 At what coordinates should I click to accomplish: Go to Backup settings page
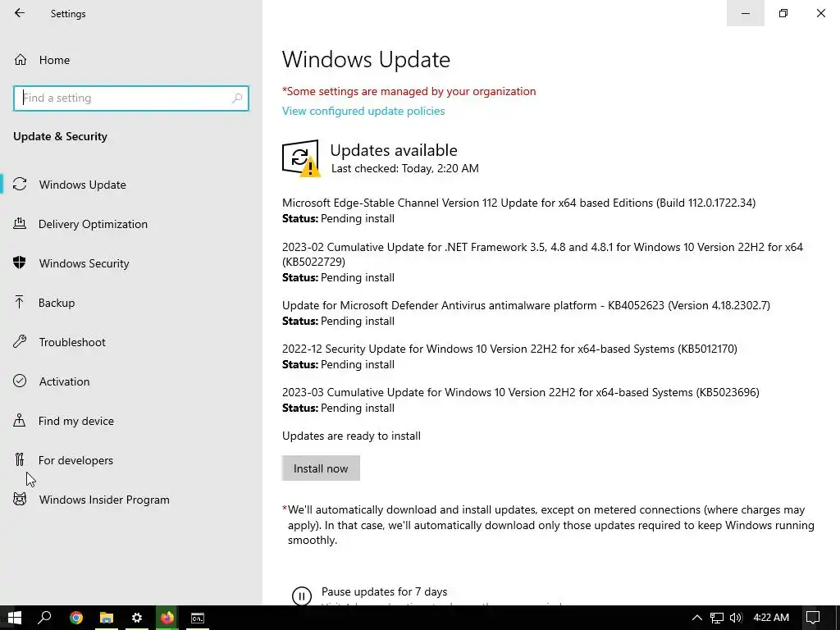57,303
